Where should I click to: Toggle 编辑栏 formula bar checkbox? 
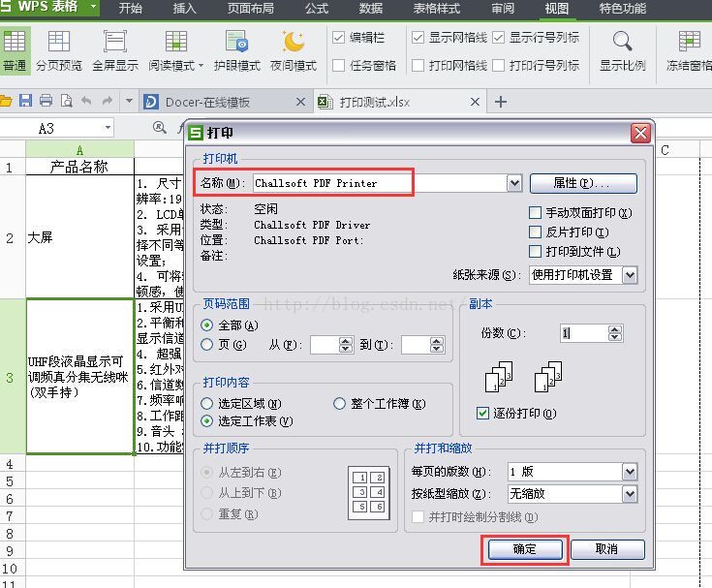[338, 37]
